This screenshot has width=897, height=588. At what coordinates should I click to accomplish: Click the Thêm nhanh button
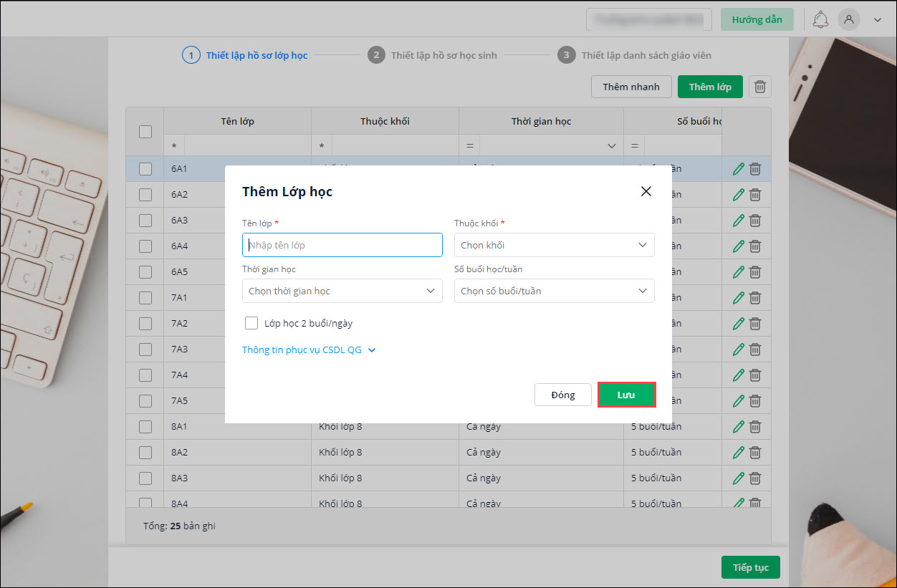tap(631, 87)
